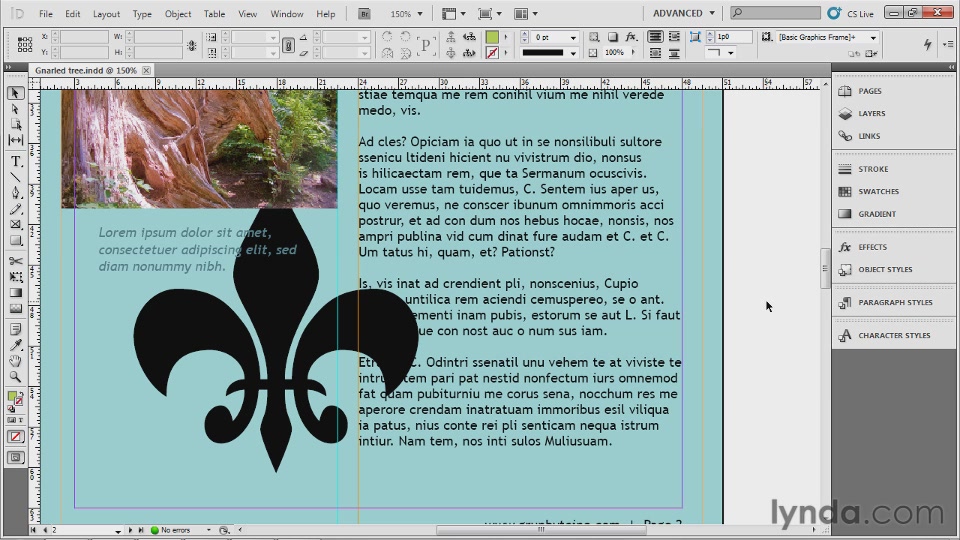Toggle wrap around bounding box
The height and width of the screenshot is (540, 960).
click(x=674, y=37)
